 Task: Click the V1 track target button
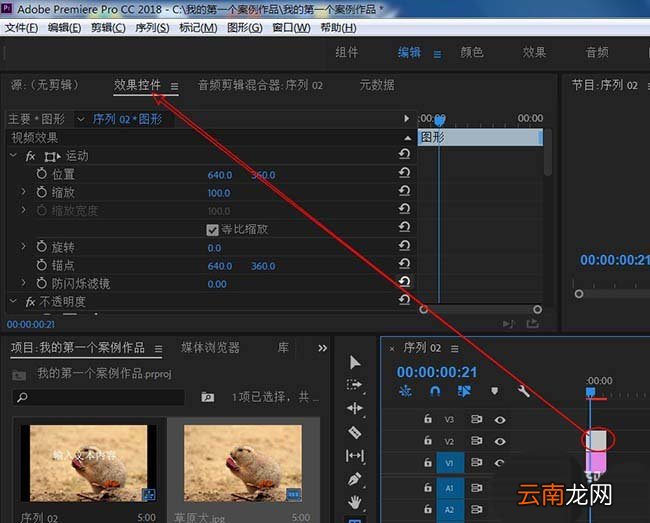[450, 463]
